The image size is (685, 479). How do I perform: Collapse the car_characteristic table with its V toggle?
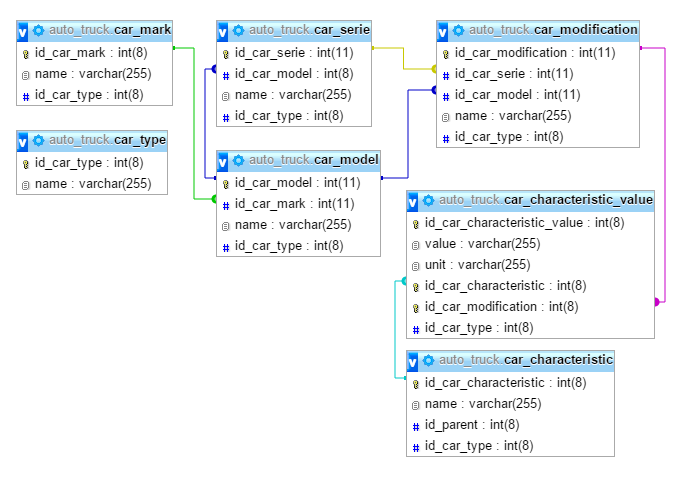[412, 361]
